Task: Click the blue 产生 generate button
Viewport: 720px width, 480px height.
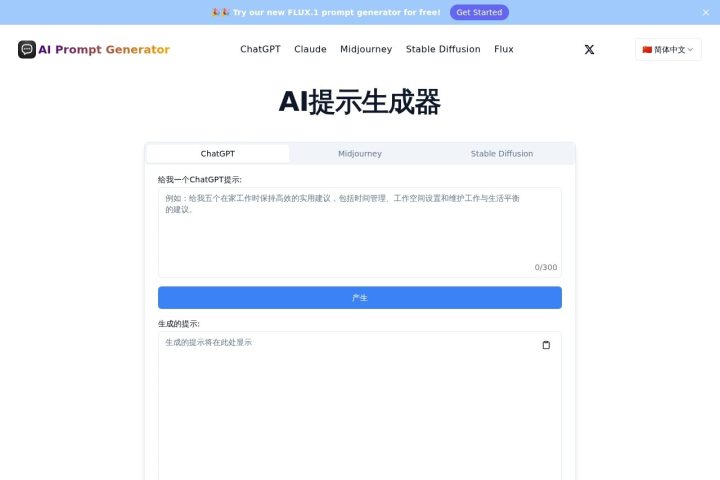Action: click(x=360, y=298)
